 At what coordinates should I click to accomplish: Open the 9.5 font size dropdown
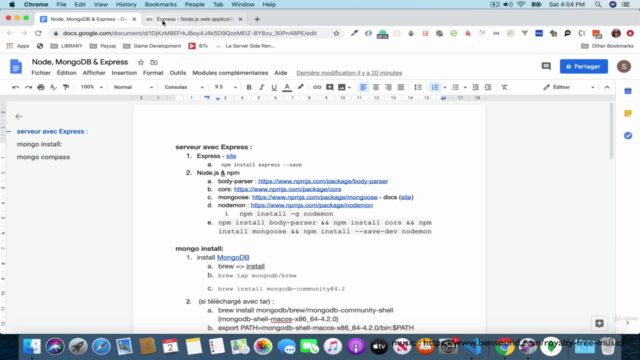pos(225,87)
